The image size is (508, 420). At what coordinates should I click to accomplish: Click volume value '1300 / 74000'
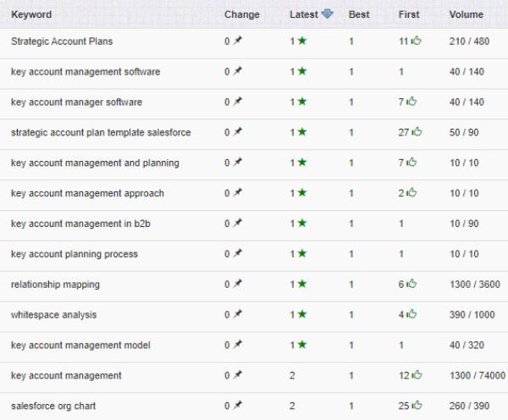[478, 376]
